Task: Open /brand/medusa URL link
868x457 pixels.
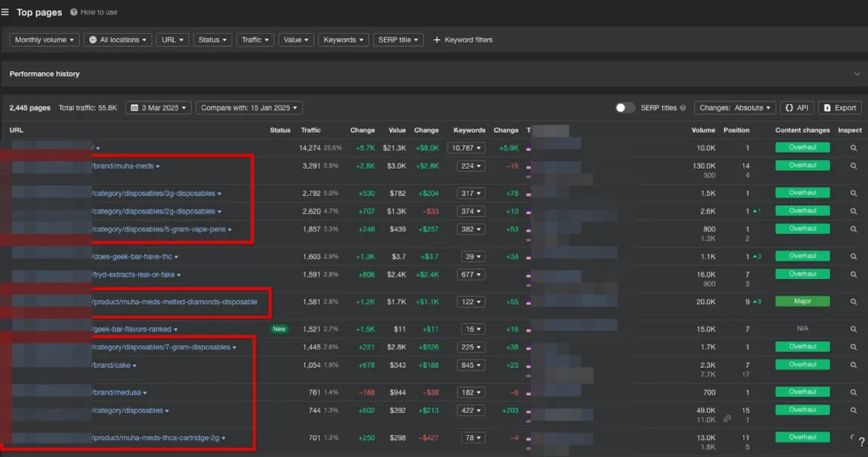Action: tap(117, 393)
